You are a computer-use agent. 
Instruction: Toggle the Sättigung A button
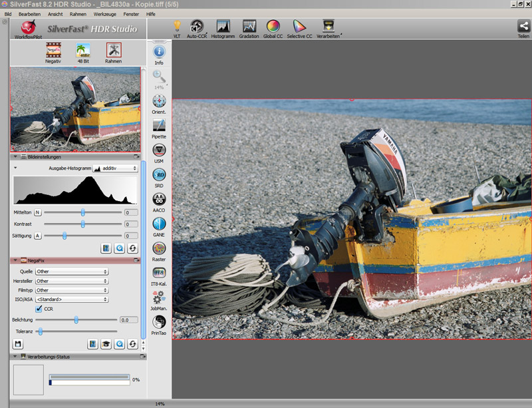(37, 236)
